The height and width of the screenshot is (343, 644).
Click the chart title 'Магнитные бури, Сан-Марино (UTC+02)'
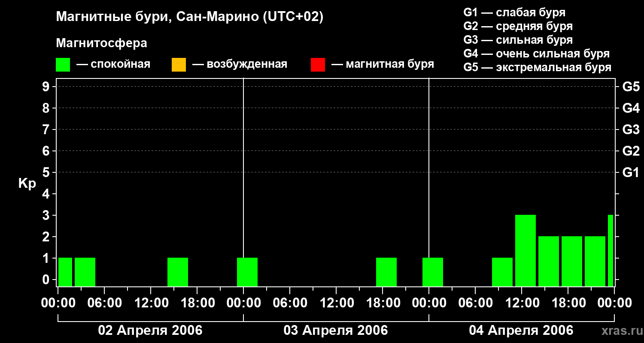[x=189, y=17]
